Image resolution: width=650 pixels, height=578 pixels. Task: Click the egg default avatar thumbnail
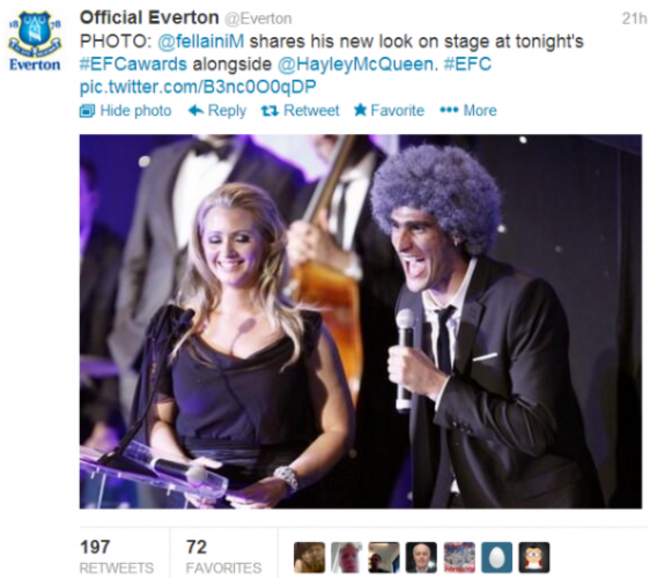(x=497, y=557)
